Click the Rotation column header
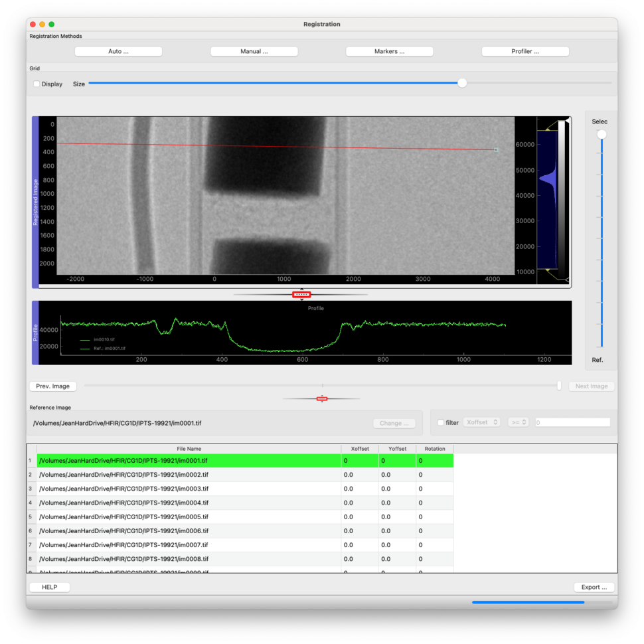 [x=435, y=449]
